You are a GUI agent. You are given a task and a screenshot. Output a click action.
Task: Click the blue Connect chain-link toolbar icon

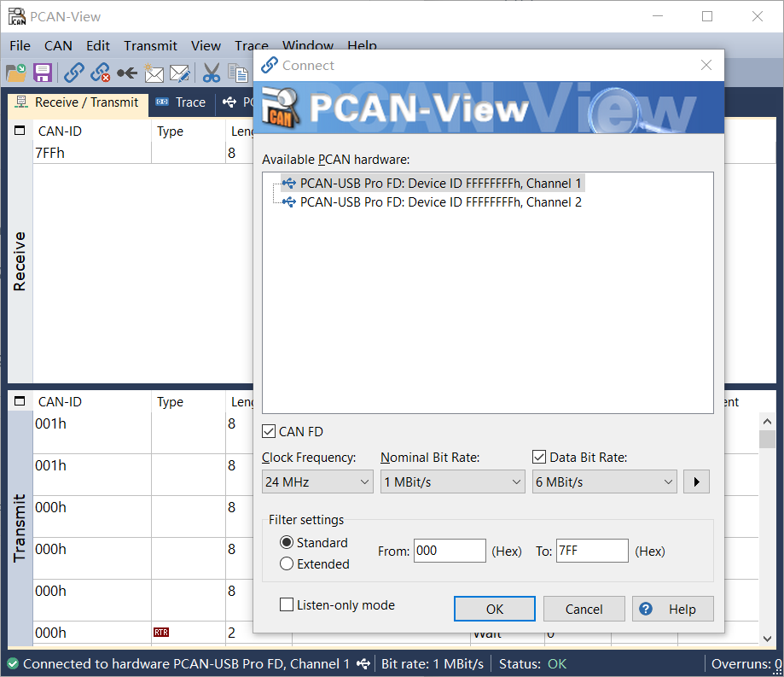(74, 73)
